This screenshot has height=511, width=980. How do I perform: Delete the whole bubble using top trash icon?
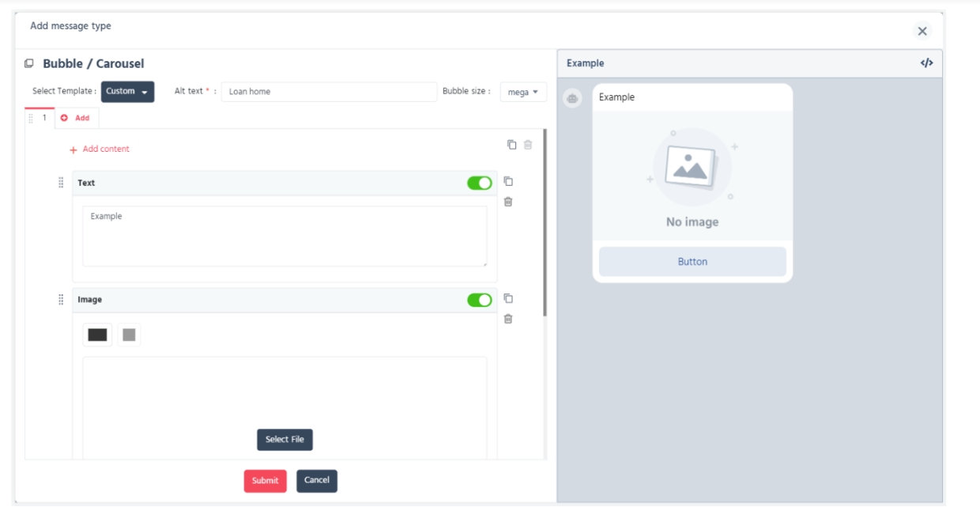click(x=528, y=145)
